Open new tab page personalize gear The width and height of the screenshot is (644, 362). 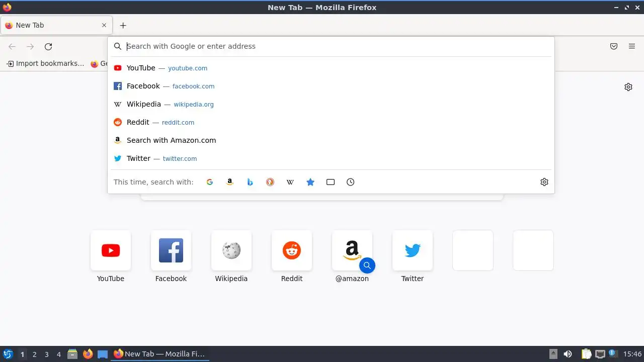click(x=628, y=87)
